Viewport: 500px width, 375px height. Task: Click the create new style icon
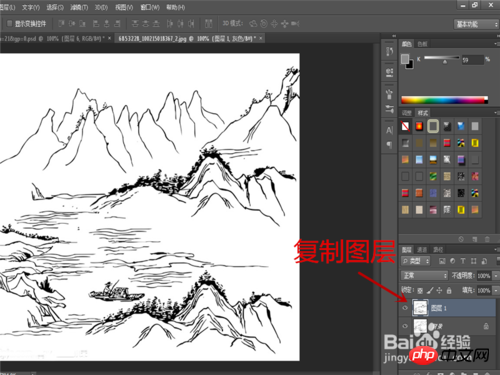pos(474,239)
